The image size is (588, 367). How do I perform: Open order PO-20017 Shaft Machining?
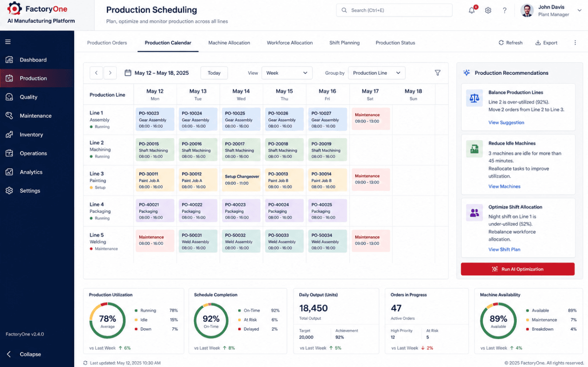click(241, 150)
